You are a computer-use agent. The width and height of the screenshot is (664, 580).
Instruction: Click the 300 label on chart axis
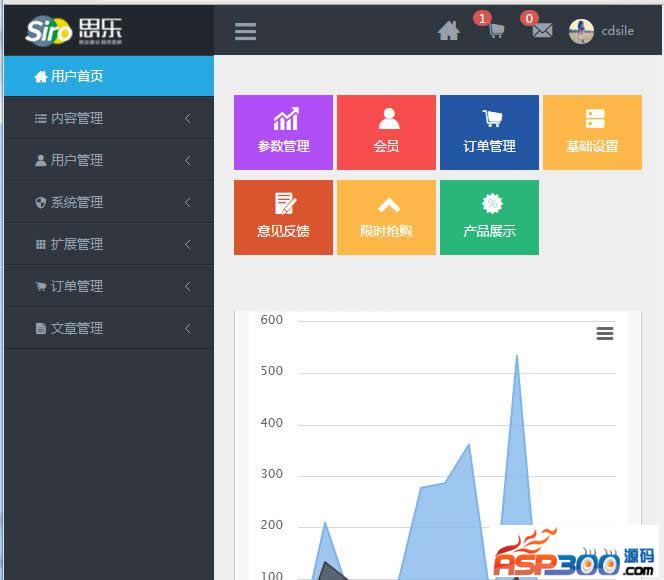click(x=271, y=474)
